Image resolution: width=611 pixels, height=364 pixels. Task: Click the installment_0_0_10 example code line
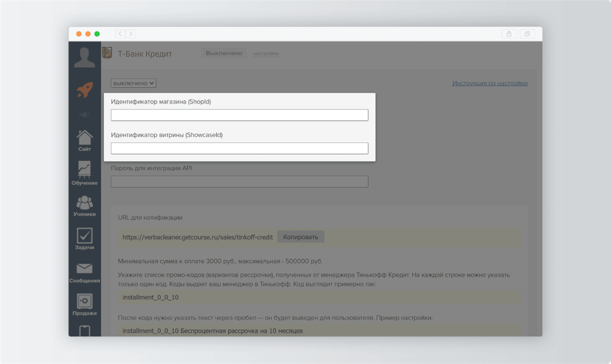[x=151, y=297]
